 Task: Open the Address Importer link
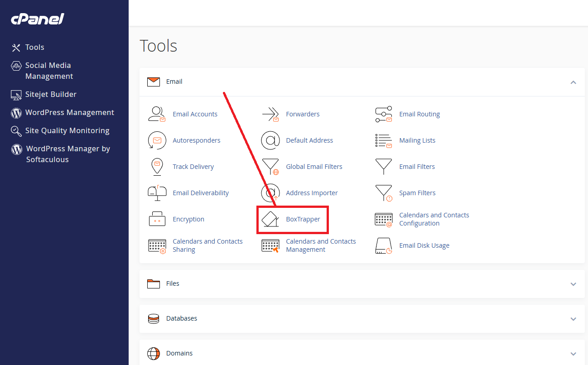click(312, 193)
